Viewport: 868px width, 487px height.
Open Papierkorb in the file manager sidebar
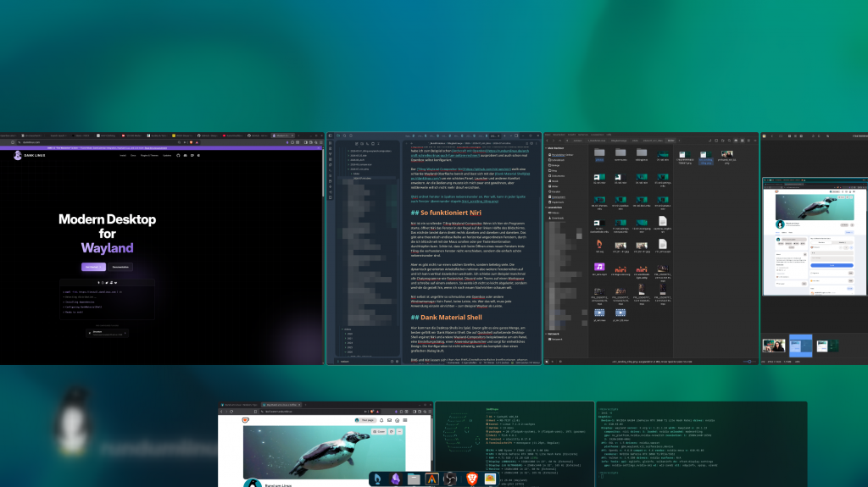(x=557, y=202)
